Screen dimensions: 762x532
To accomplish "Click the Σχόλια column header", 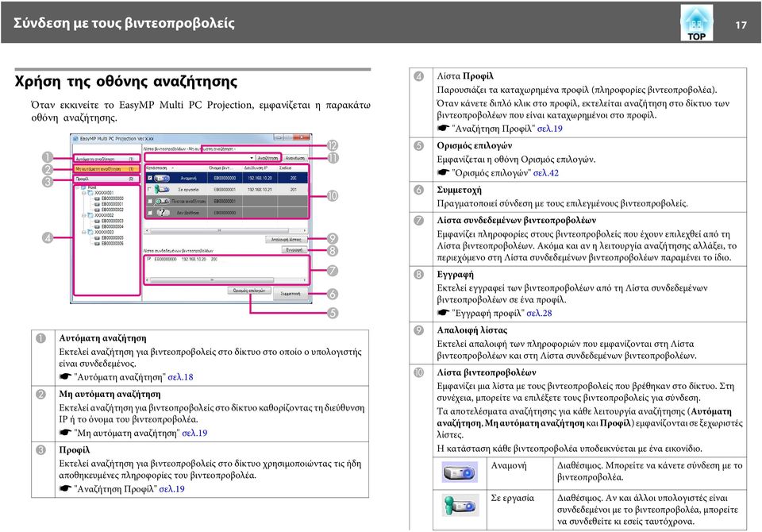I will (285, 168).
